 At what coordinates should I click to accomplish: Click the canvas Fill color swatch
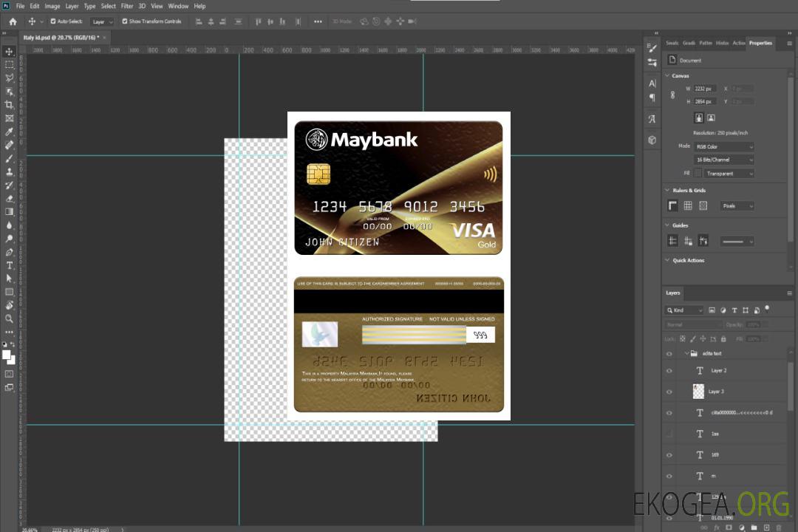(x=698, y=174)
